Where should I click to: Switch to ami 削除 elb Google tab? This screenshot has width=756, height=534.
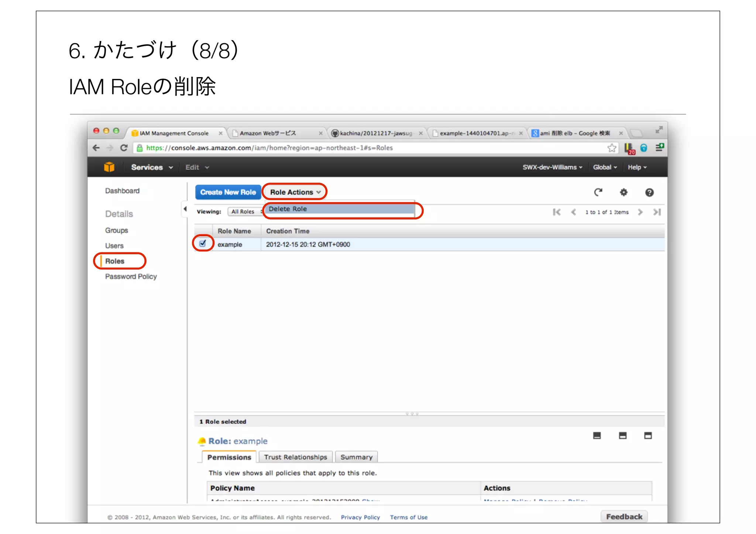pos(575,133)
